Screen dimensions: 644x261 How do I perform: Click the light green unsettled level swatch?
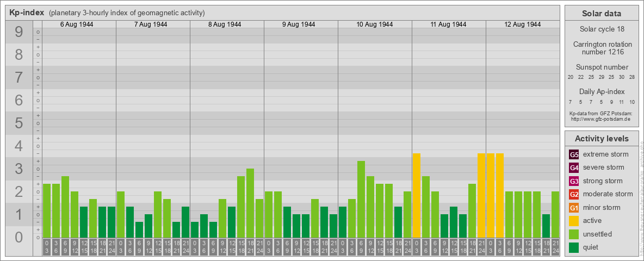pyautogui.click(x=574, y=234)
